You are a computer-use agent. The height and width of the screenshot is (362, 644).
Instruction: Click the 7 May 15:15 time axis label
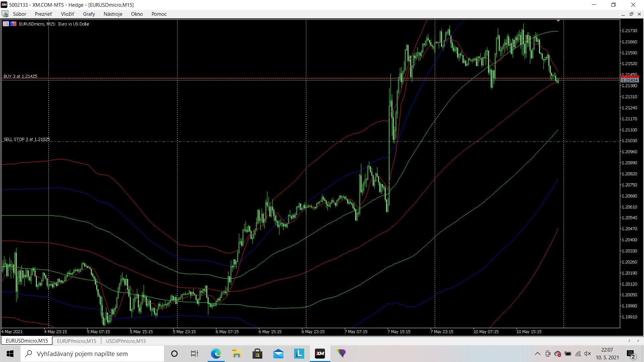[399, 332]
